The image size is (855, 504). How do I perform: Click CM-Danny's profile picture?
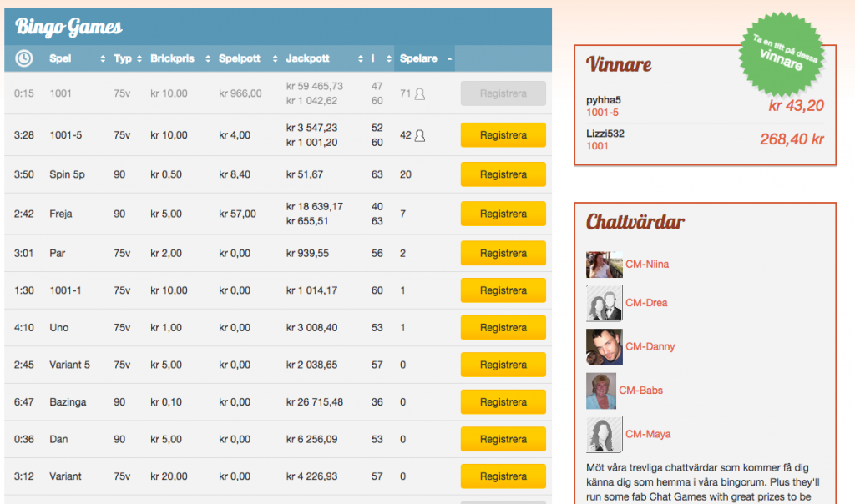click(x=603, y=346)
